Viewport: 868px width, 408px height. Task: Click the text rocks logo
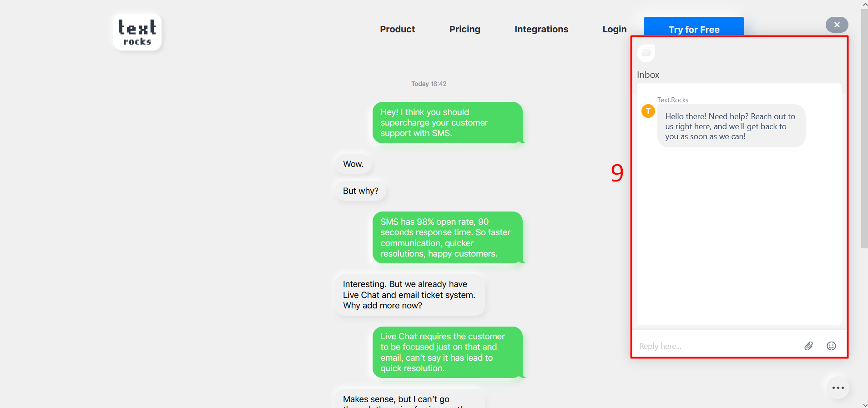137,32
